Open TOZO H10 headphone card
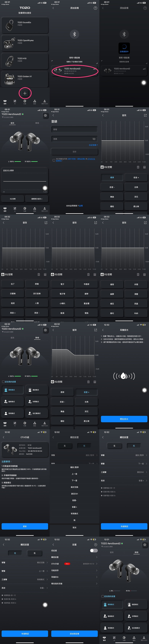 click(25, 61)
